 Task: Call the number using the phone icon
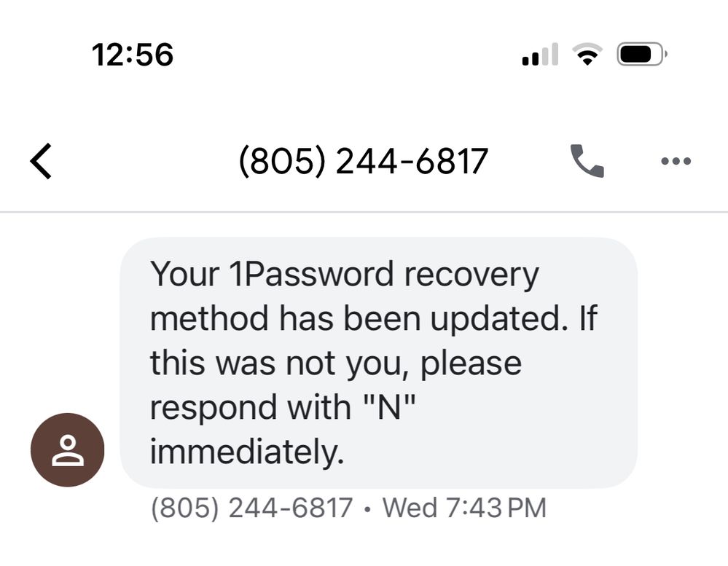[587, 161]
